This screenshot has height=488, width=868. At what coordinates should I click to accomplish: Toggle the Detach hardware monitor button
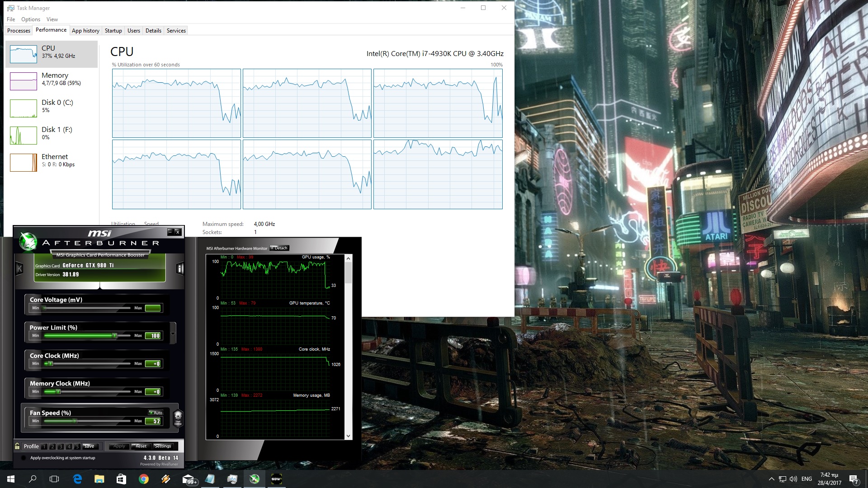[279, 248]
